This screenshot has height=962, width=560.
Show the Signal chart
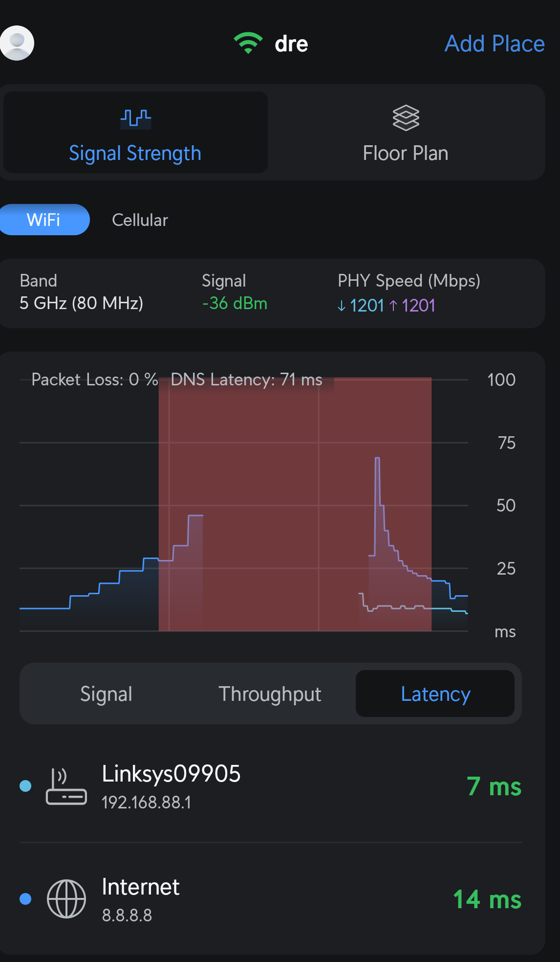106,694
